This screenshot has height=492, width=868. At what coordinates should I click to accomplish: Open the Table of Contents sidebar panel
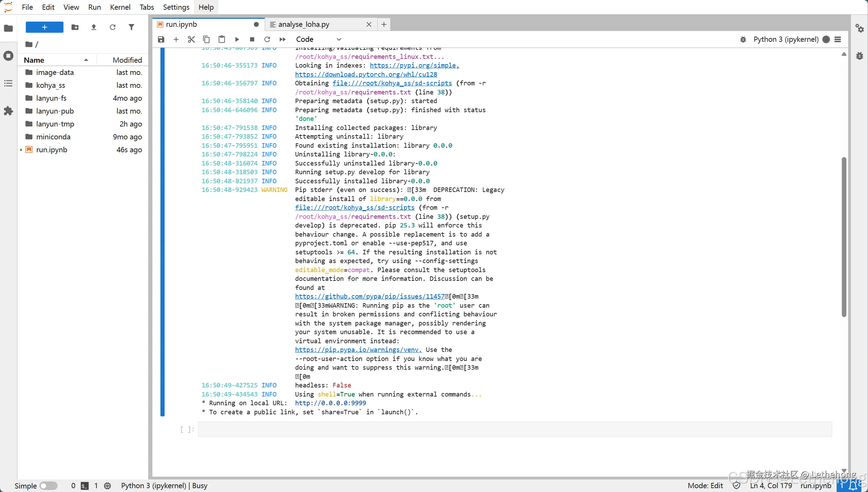click(x=8, y=83)
